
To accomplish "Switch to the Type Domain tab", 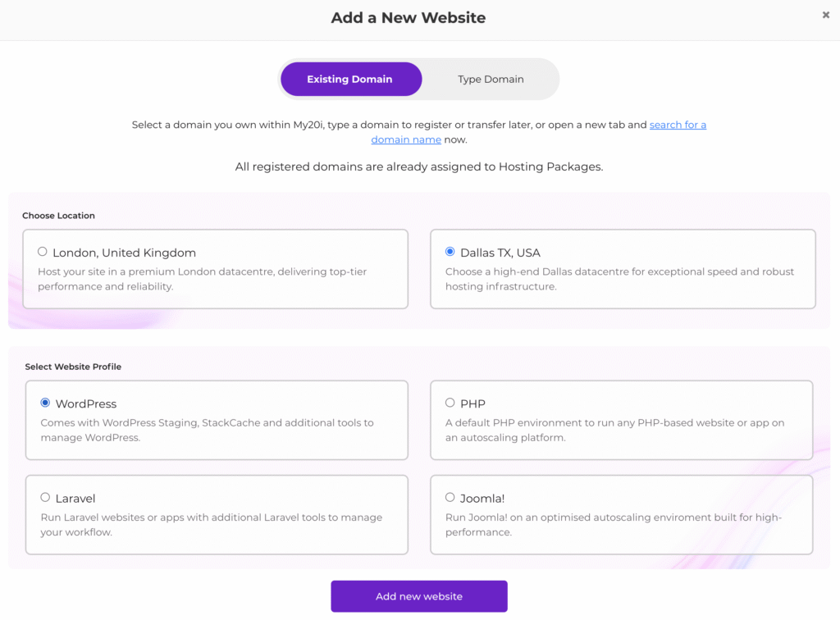I will pos(491,80).
